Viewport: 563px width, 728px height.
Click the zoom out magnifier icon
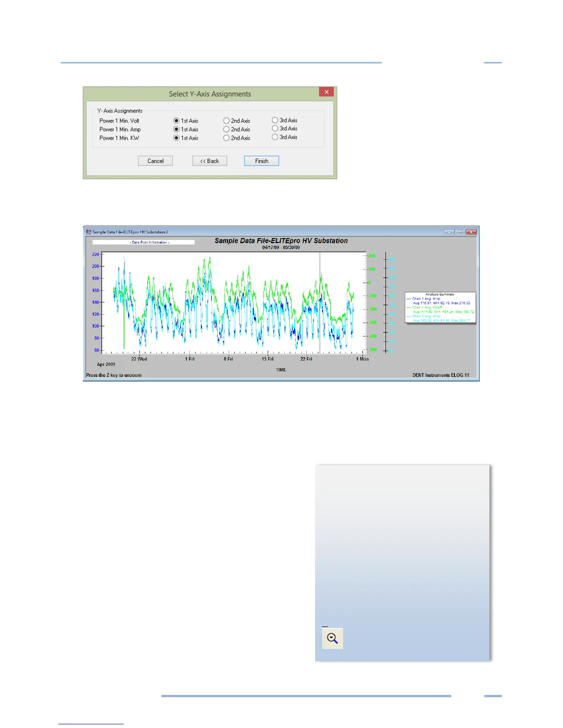pos(332,638)
